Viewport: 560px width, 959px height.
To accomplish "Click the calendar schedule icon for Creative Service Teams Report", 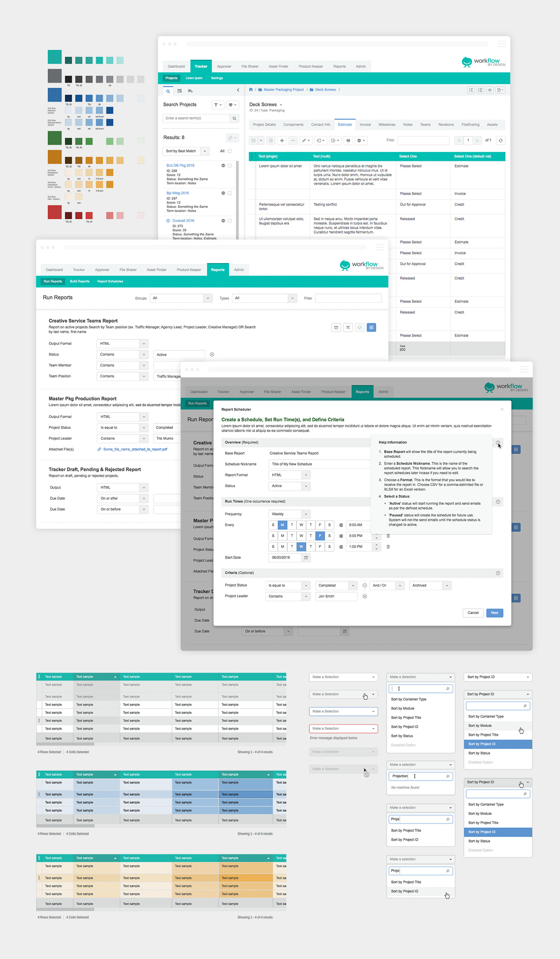I will pos(336,328).
